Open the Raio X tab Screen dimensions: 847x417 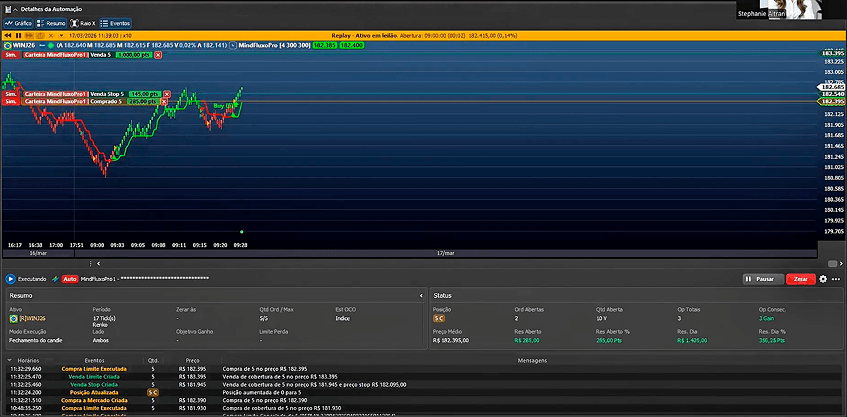click(83, 23)
